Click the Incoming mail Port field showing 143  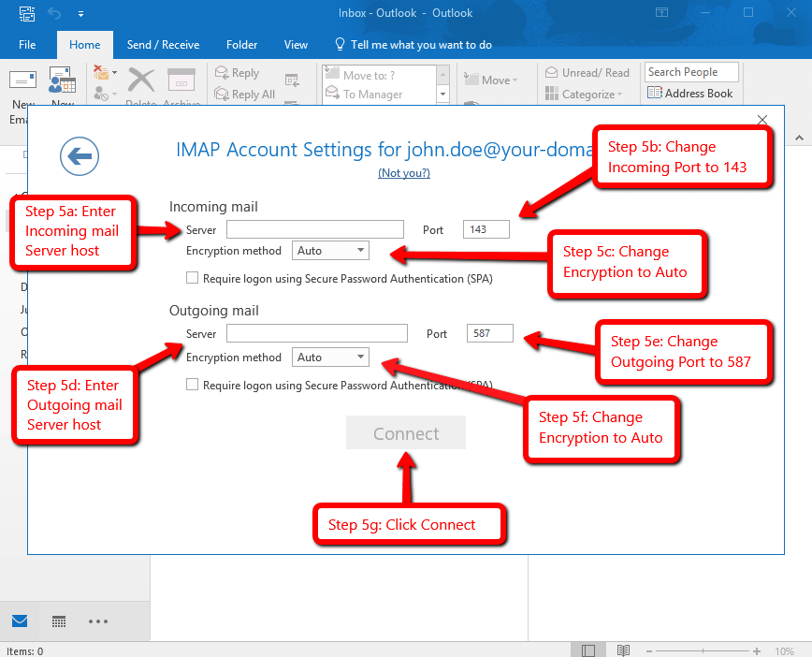[x=486, y=229]
